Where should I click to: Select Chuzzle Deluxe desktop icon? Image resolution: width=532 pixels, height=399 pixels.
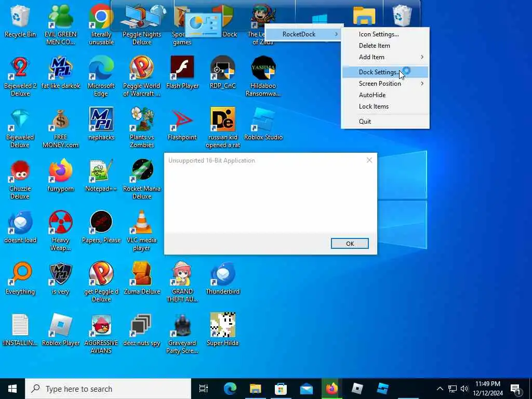pos(20,179)
